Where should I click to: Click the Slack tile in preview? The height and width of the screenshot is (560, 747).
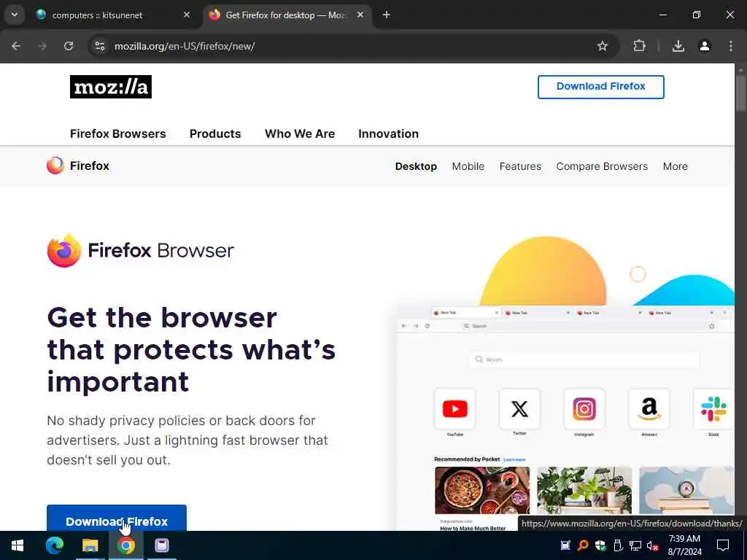(x=713, y=408)
